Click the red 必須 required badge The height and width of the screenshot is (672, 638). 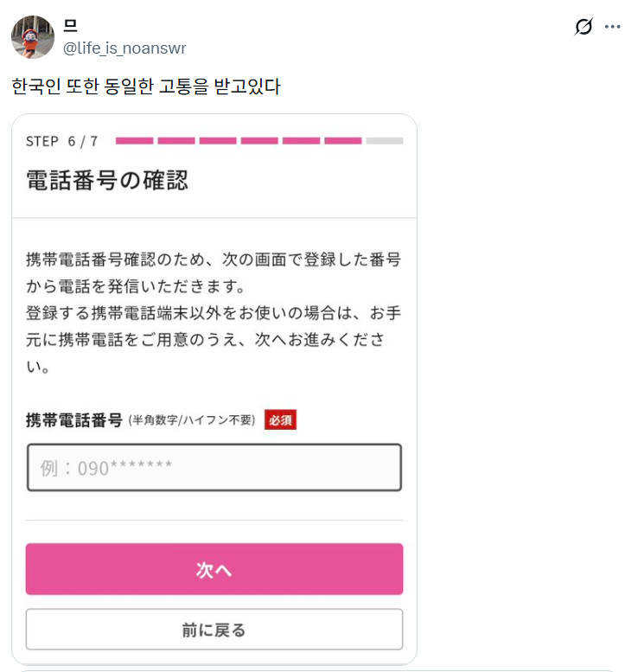pos(280,419)
